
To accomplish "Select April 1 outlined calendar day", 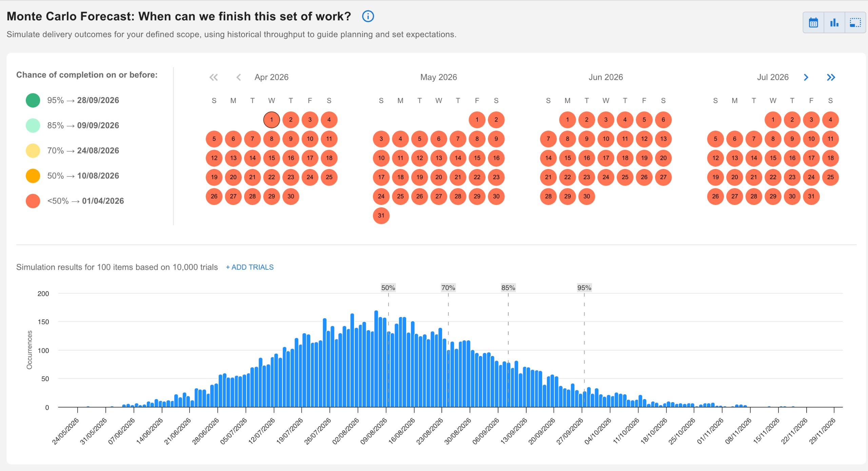I will tap(272, 120).
